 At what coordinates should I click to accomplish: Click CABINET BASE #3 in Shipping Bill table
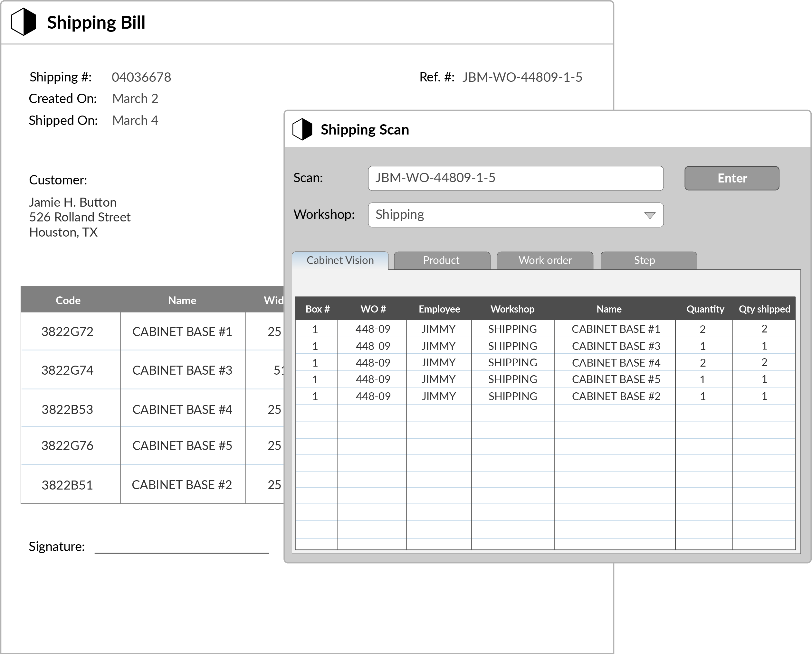182,370
